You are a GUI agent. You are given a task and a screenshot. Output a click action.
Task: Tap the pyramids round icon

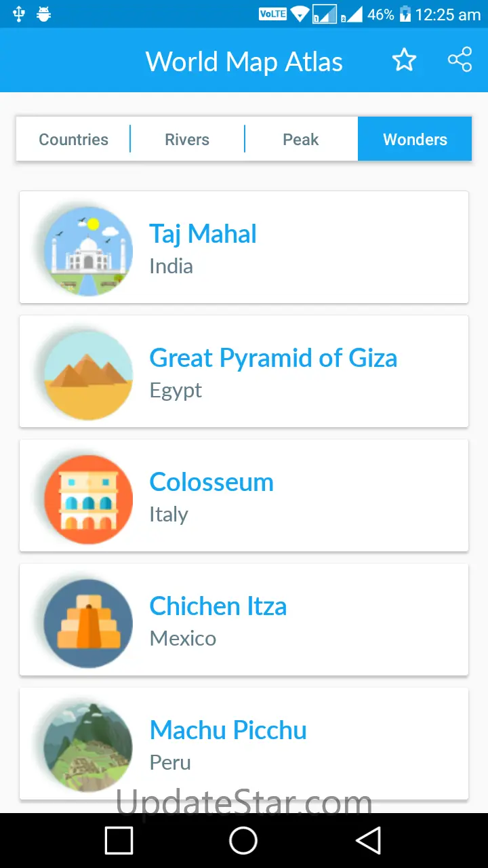[88, 374]
